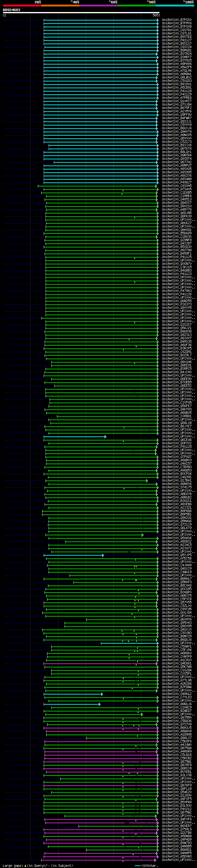
Task: Click label UniRef100_Q9AVT4
Action: 177,132
